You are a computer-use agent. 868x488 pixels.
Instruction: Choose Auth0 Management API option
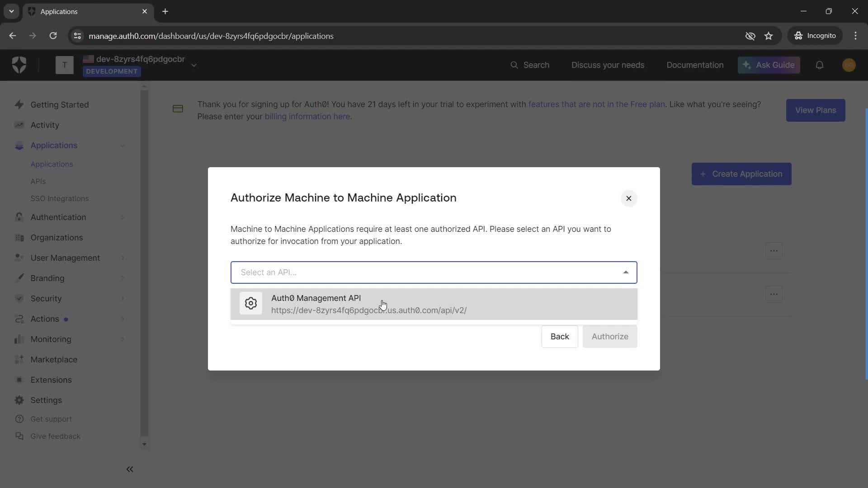[x=434, y=304]
